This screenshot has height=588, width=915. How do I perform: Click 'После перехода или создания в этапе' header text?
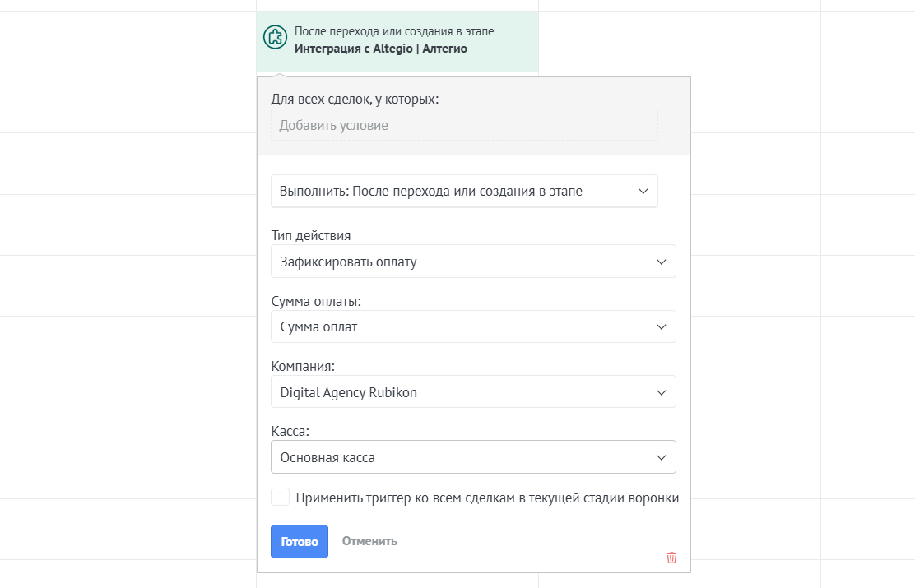click(x=394, y=31)
